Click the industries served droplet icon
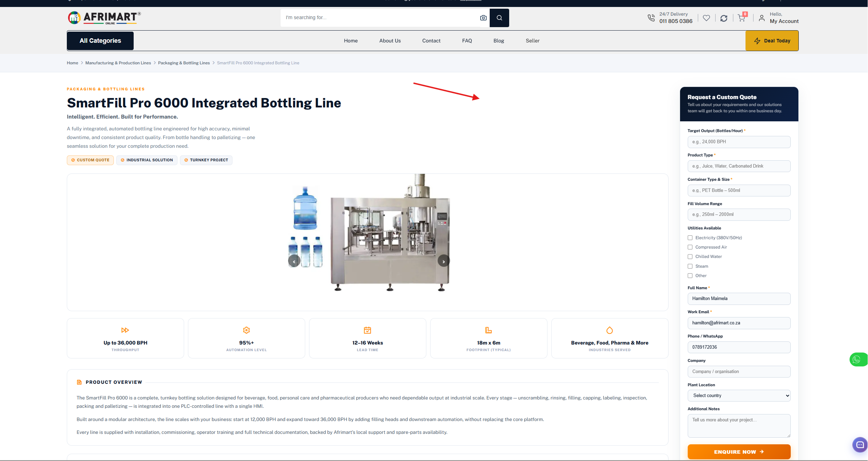Screen dimensions: 868x461 coord(609,330)
